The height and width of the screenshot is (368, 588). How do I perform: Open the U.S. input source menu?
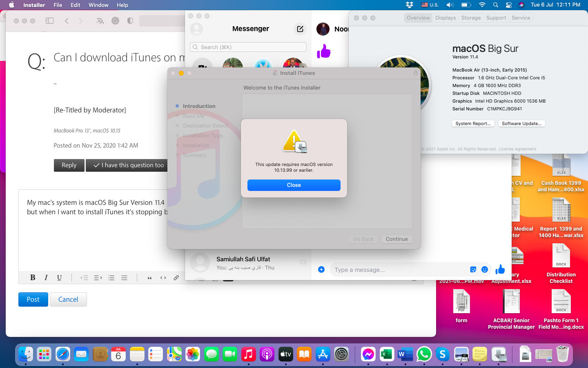[x=430, y=5]
